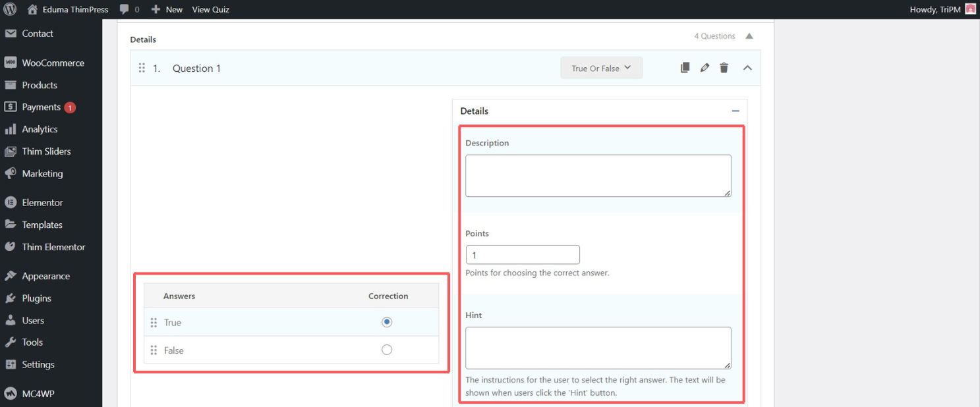Open the WordPress logo menu

[10, 9]
